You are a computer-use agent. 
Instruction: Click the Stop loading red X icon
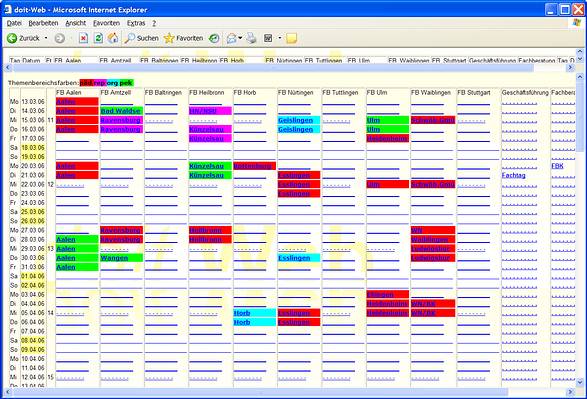coord(83,38)
